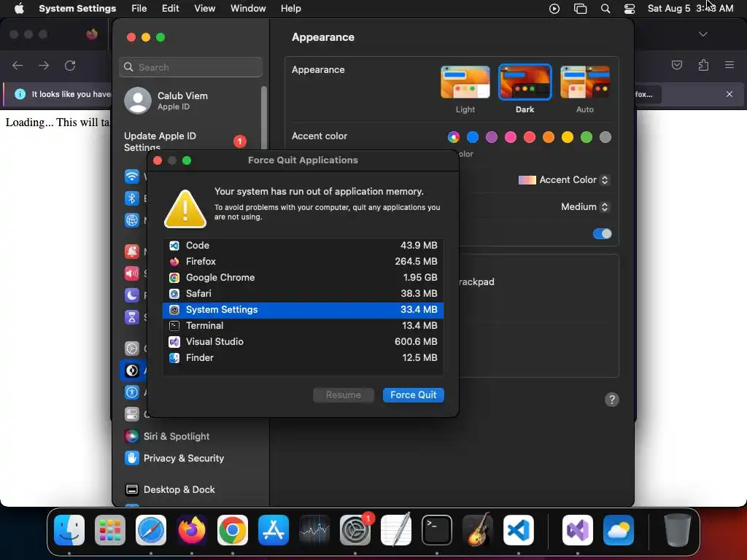This screenshot has width=747, height=560.
Task: Pick the green accent color
Action: (x=587, y=137)
